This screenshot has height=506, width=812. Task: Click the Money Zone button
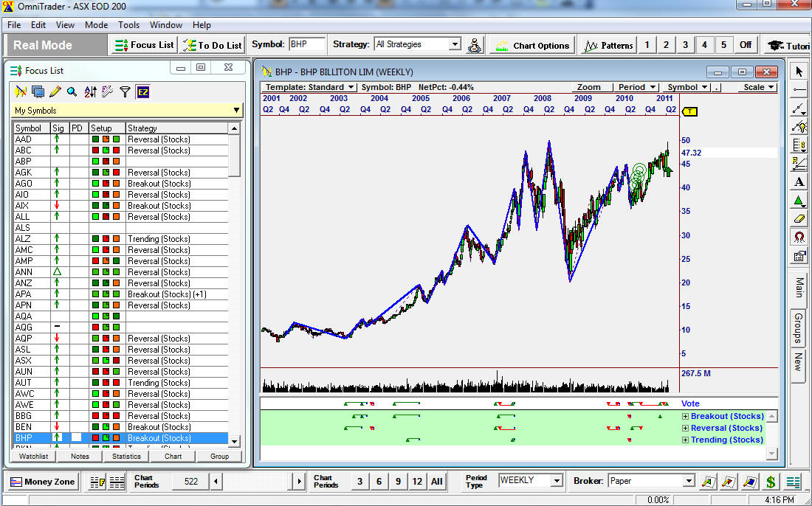pos(43,482)
